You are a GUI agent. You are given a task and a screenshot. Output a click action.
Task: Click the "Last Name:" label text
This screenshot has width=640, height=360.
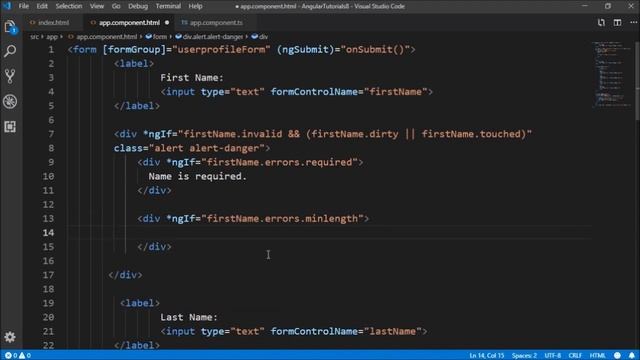(189, 317)
